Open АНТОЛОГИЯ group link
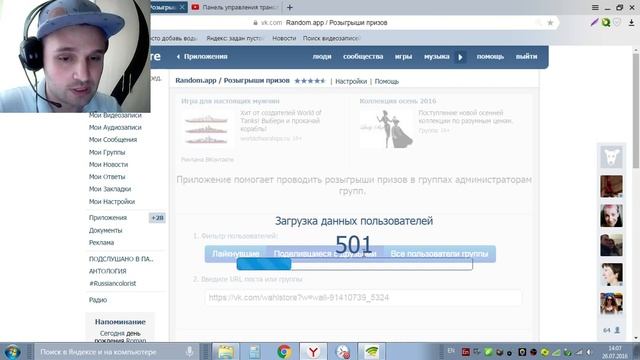Screen dimensions: 640x360 tap(107, 271)
